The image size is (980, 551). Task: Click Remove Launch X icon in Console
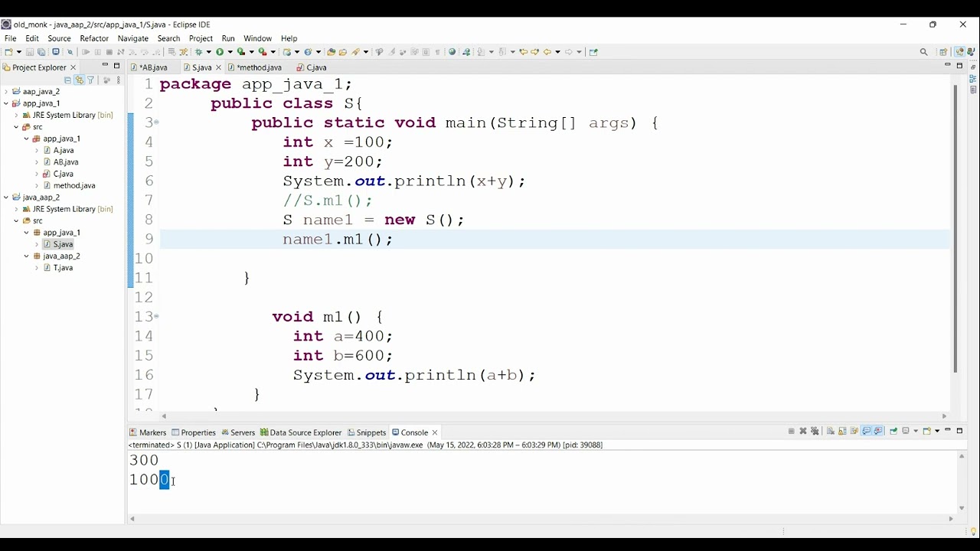coord(803,432)
